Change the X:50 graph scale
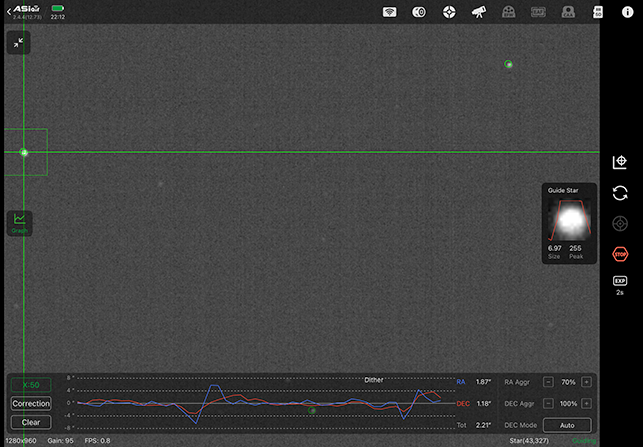643x447 pixels. [x=31, y=385]
